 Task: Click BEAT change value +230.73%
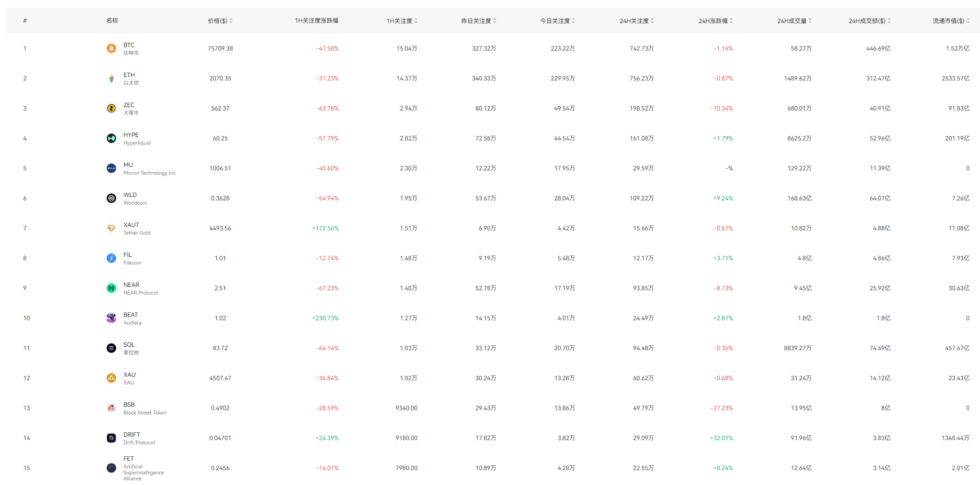point(325,318)
